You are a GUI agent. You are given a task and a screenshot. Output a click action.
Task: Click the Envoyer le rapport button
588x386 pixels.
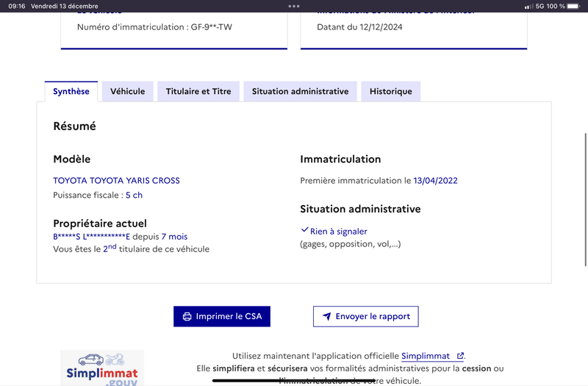pos(365,316)
